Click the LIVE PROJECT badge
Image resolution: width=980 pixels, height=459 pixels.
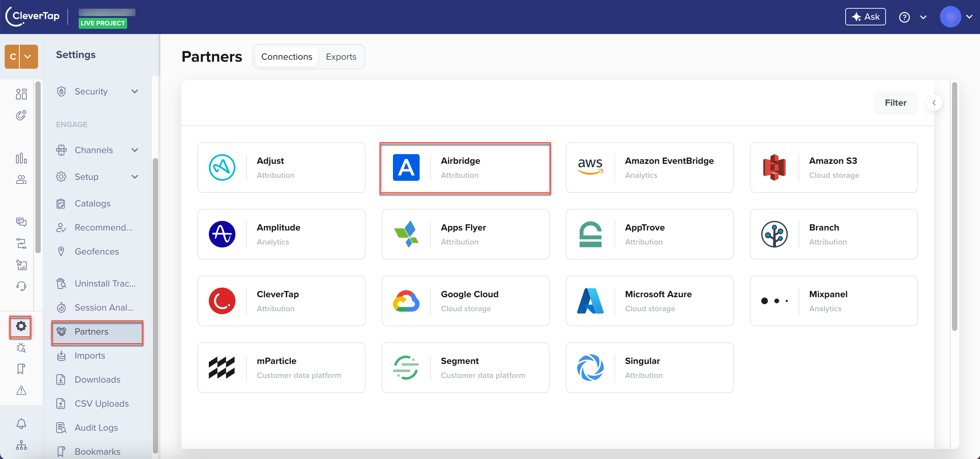pyautogui.click(x=103, y=23)
